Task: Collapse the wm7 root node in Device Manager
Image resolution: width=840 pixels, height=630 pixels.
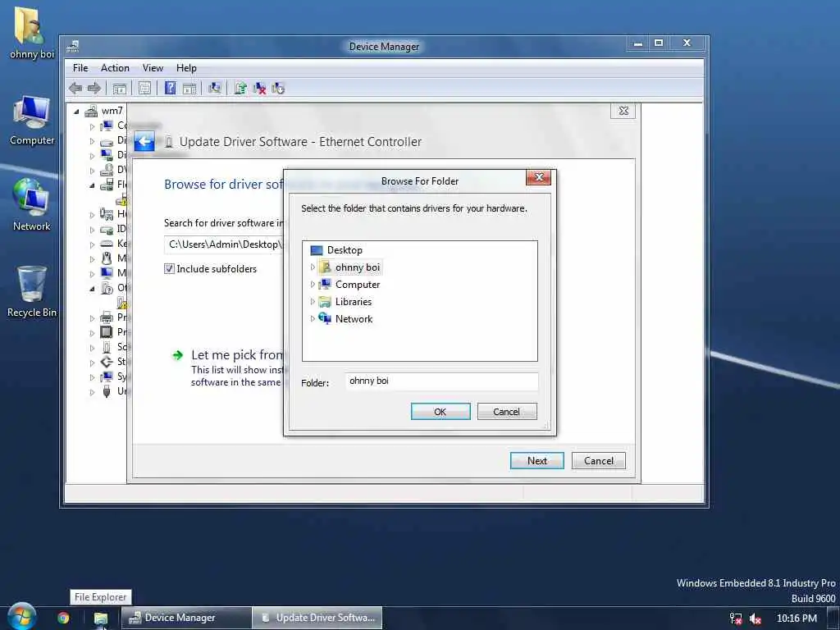Action: pyautogui.click(x=76, y=112)
